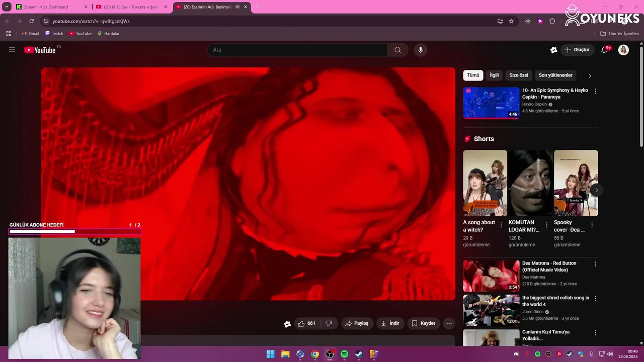Viewport: 644px width, 362px height.
Task: Open Steam from the taskbar
Action: pos(359,354)
